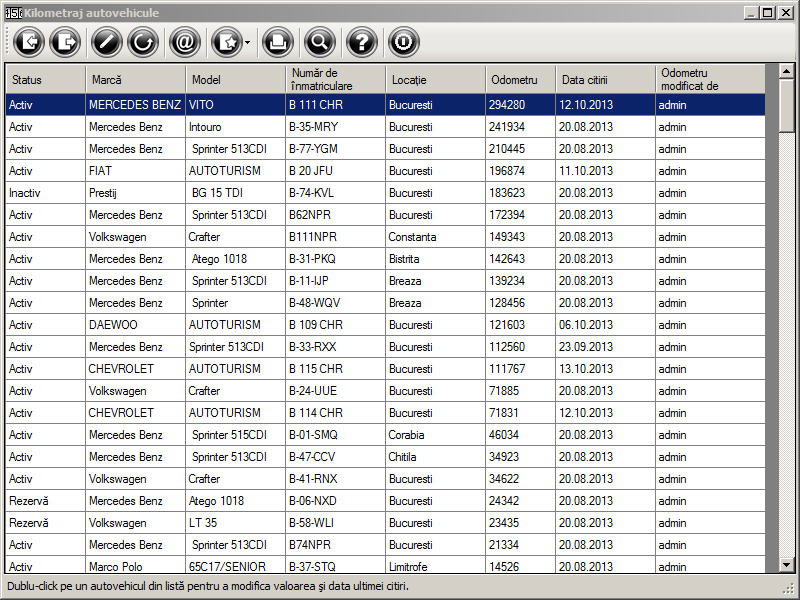Click registration number B111NPR
This screenshot has height=600, width=800.
tap(335, 237)
